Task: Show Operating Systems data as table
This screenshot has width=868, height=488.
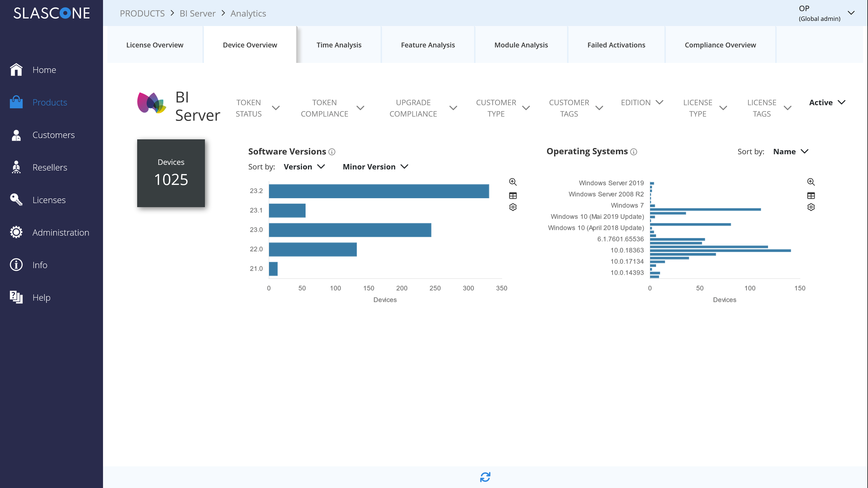Action: click(811, 195)
